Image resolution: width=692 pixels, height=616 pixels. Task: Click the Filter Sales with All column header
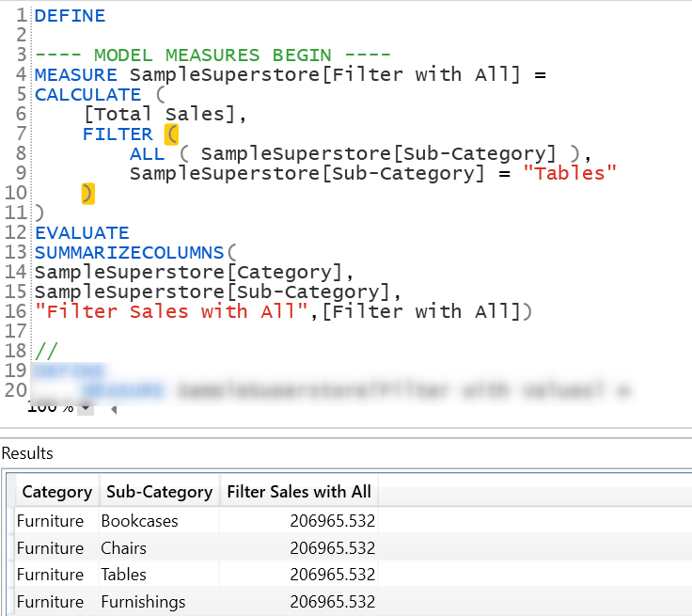296,492
